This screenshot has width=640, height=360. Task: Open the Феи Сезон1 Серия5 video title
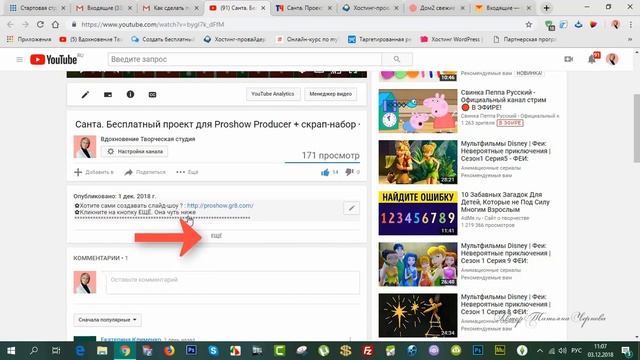[506, 151]
